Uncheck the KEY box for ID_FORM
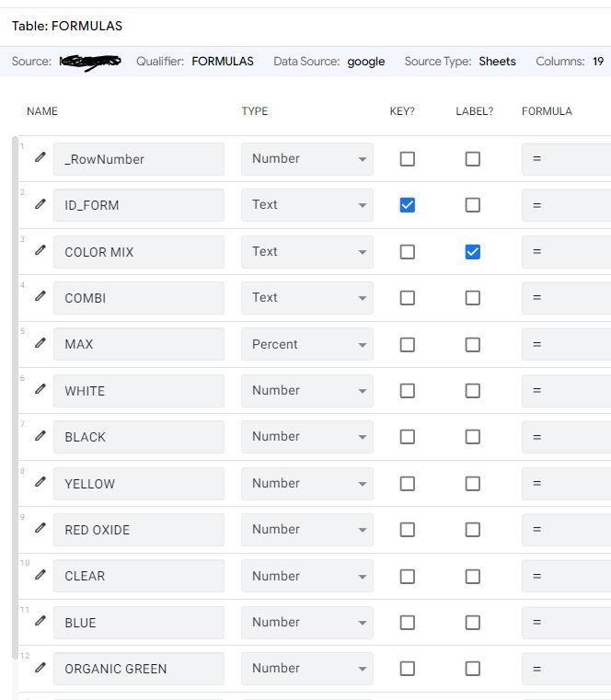 coord(408,205)
